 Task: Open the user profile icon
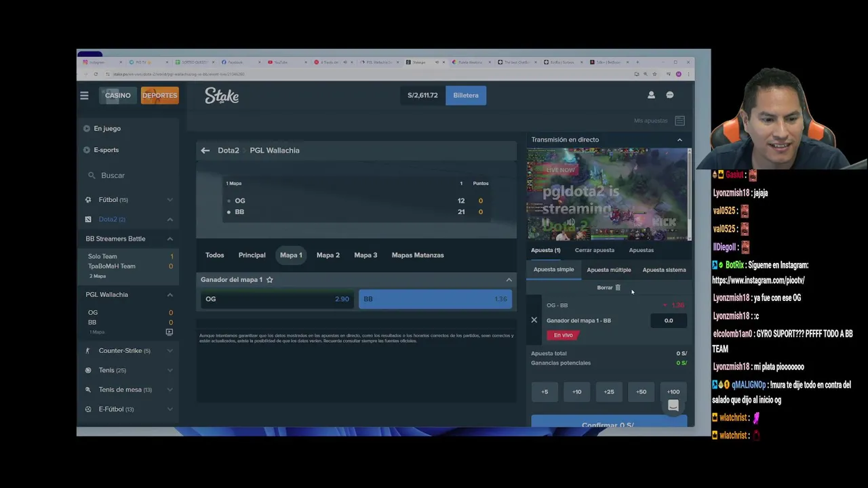(651, 96)
